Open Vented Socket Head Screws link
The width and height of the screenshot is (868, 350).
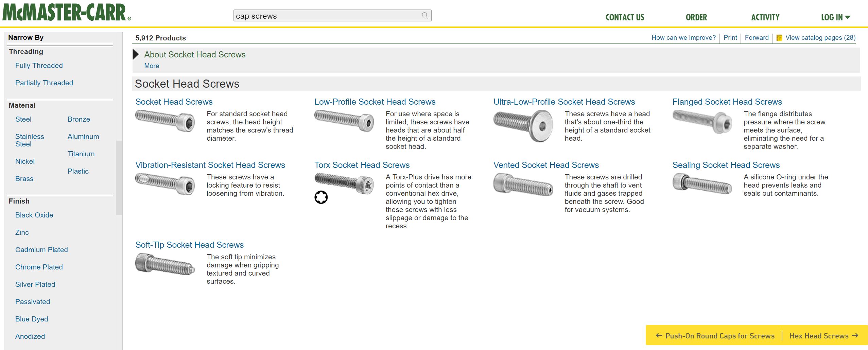click(x=546, y=165)
